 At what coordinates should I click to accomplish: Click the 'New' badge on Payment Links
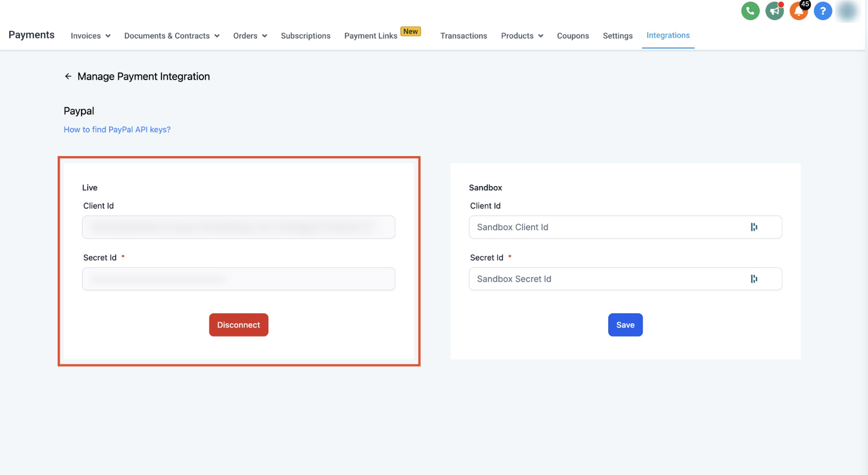(410, 32)
